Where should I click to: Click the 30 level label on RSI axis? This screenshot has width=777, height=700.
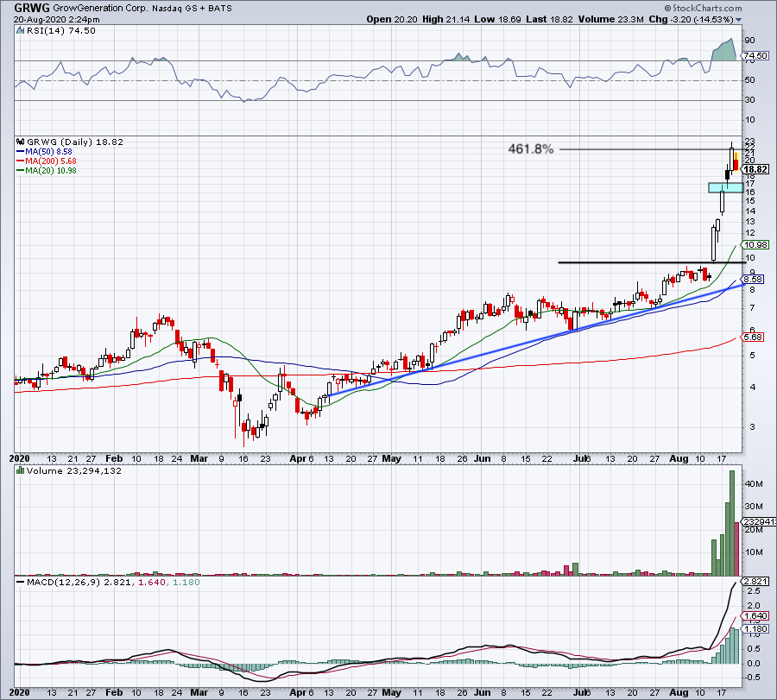tap(749, 100)
